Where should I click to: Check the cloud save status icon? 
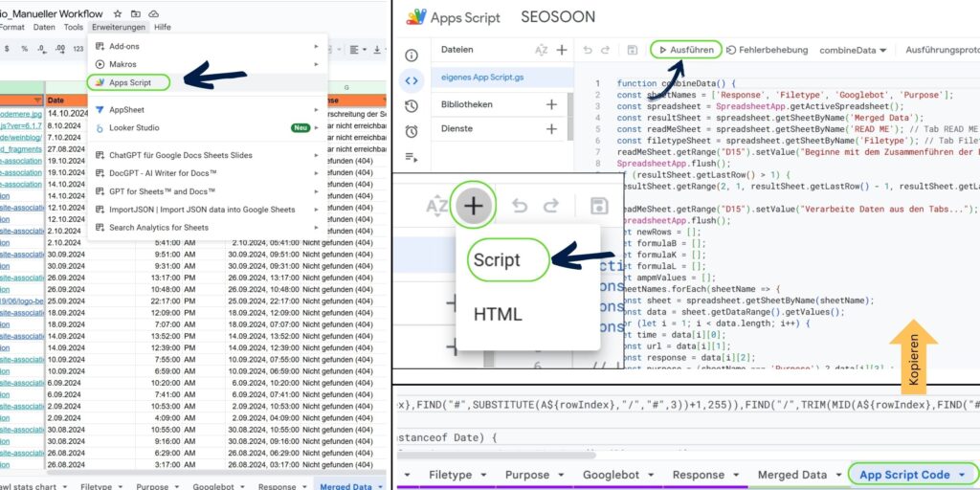(x=153, y=13)
